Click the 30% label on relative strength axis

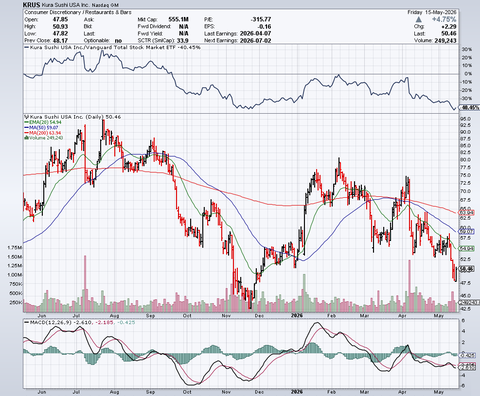coord(467,49)
